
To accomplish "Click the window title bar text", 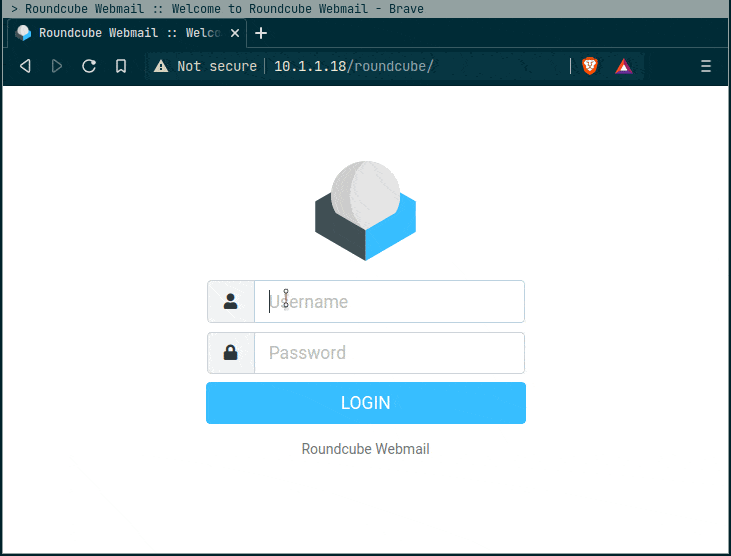I will (x=224, y=9).
